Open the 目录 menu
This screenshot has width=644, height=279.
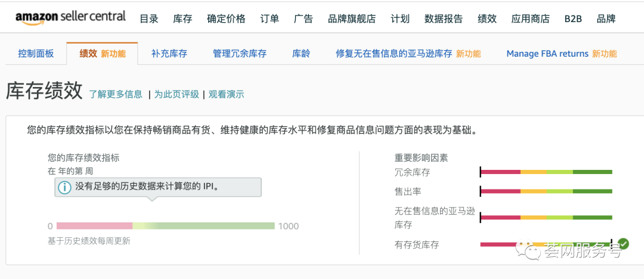(x=149, y=18)
